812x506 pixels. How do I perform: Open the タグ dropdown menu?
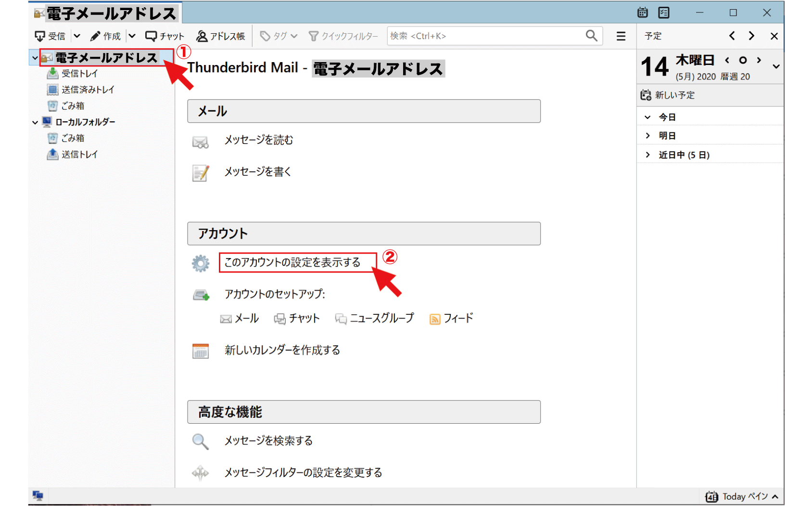[279, 36]
